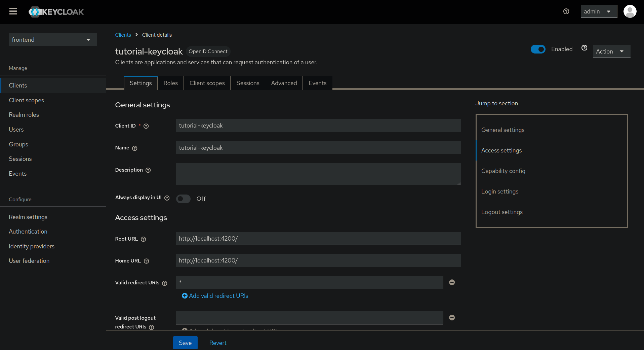
Task: Click the Revert button
Action: coord(218,343)
